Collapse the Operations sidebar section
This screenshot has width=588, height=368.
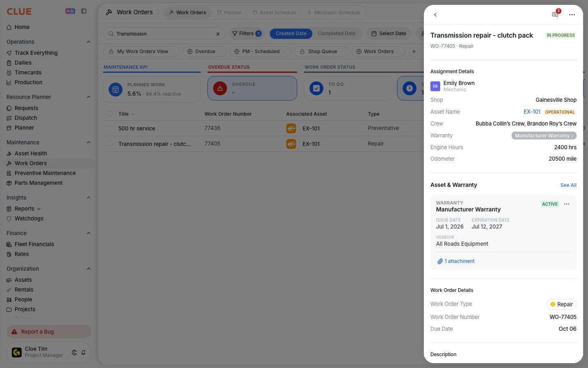point(89,42)
